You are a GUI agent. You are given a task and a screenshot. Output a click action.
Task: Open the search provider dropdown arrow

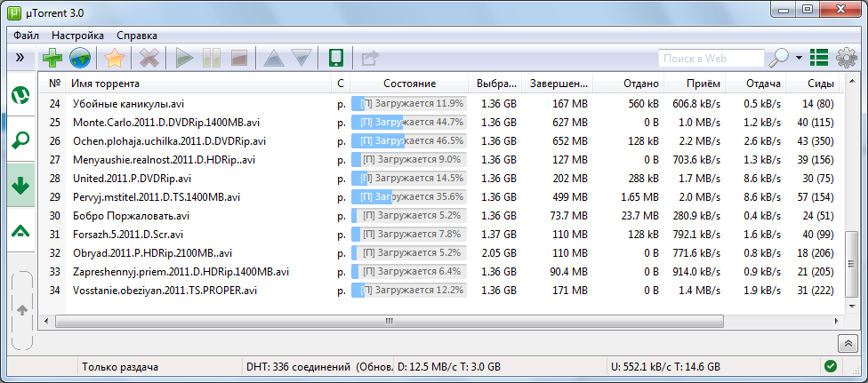point(799,59)
